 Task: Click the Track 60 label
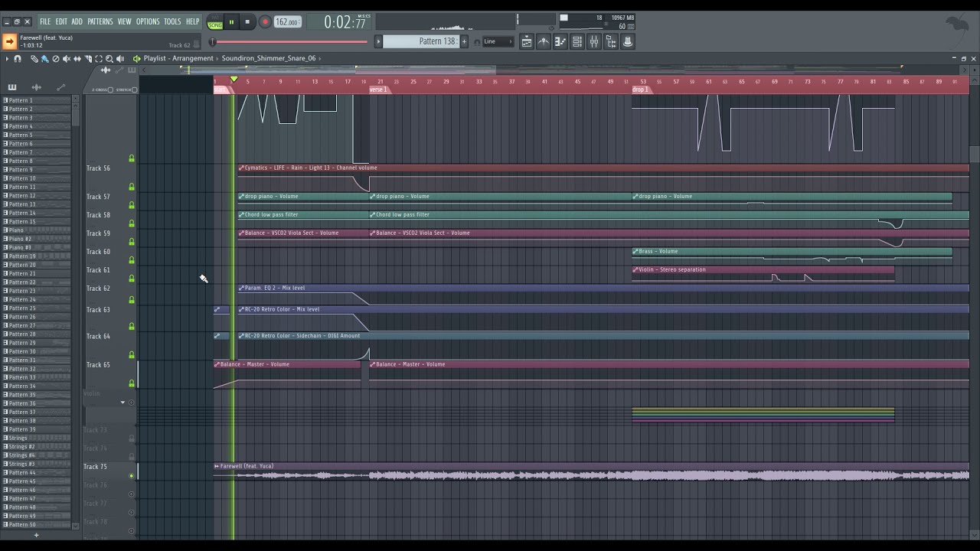click(98, 252)
